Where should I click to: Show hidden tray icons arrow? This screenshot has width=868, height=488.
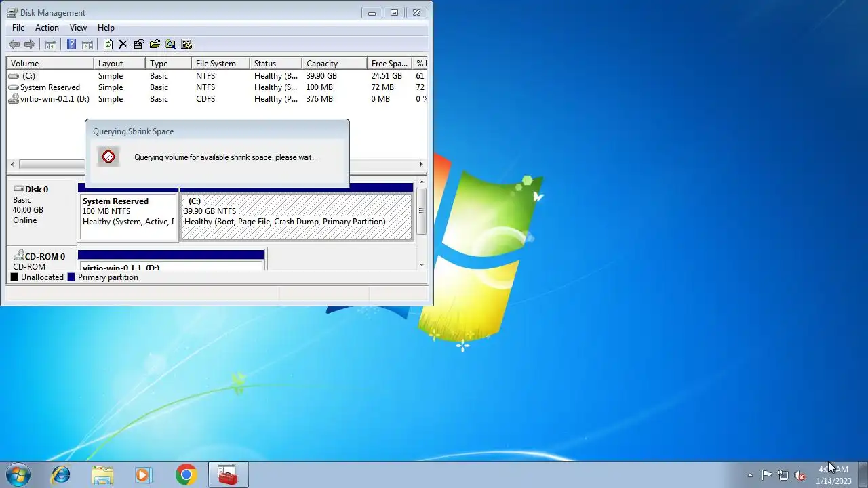click(750, 475)
